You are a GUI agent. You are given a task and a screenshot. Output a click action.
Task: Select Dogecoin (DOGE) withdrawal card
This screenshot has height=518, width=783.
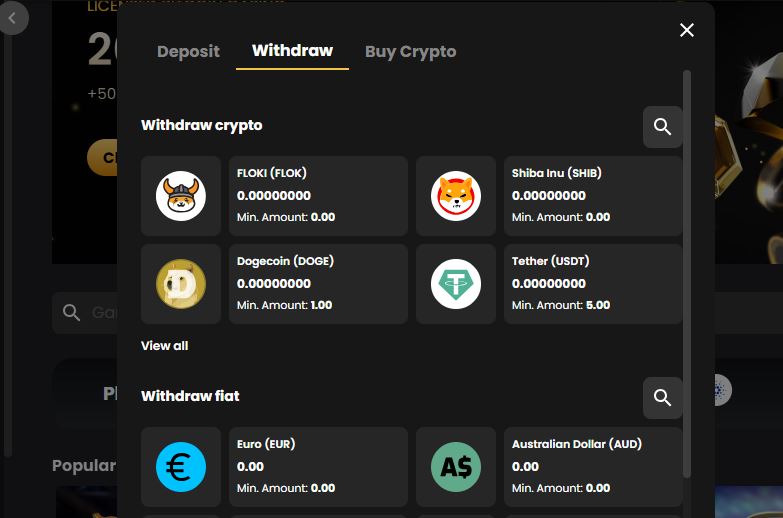click(318, 284)
